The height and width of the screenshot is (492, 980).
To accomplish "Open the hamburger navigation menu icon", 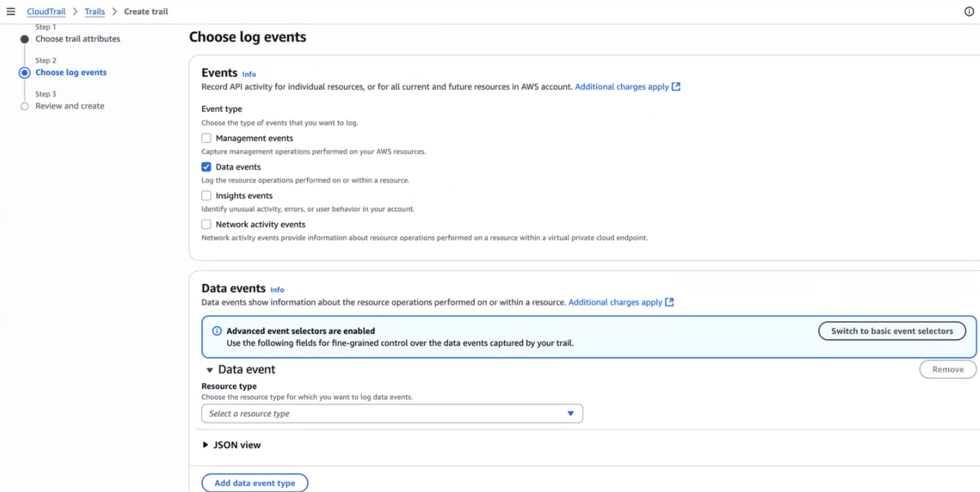I will pos(11,11).
